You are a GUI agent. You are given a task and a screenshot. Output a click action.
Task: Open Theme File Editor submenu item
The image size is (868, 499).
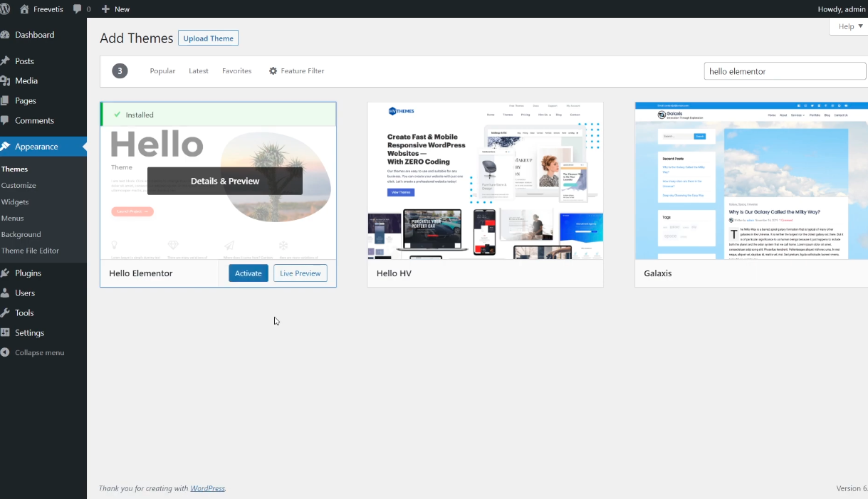click(x=30, y=251)
